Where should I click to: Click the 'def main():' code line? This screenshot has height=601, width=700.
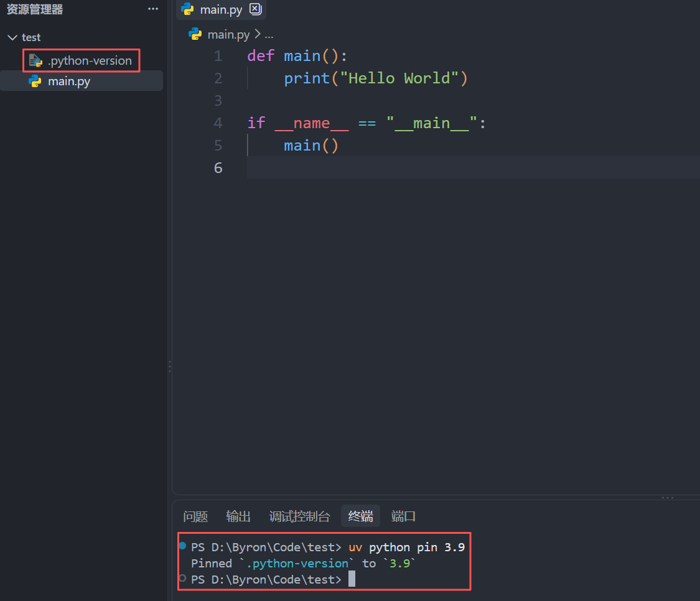(297, 56)
